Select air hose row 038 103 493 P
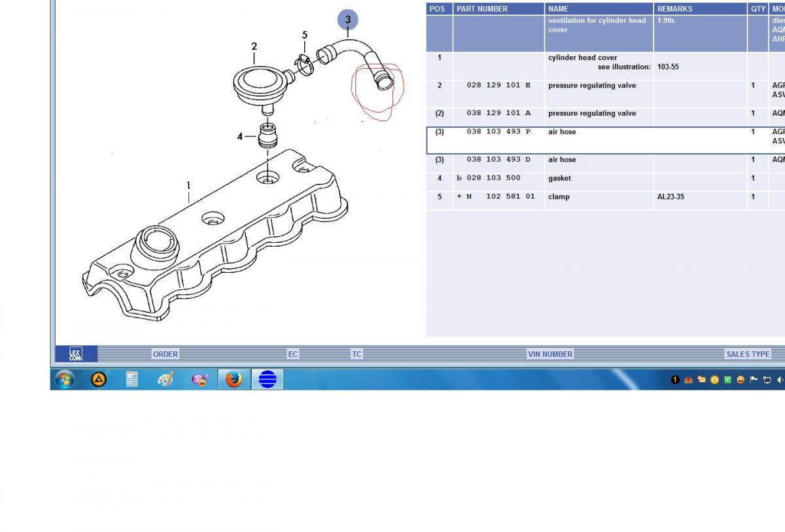Viewport: 785px width, 532px height. 498,132
